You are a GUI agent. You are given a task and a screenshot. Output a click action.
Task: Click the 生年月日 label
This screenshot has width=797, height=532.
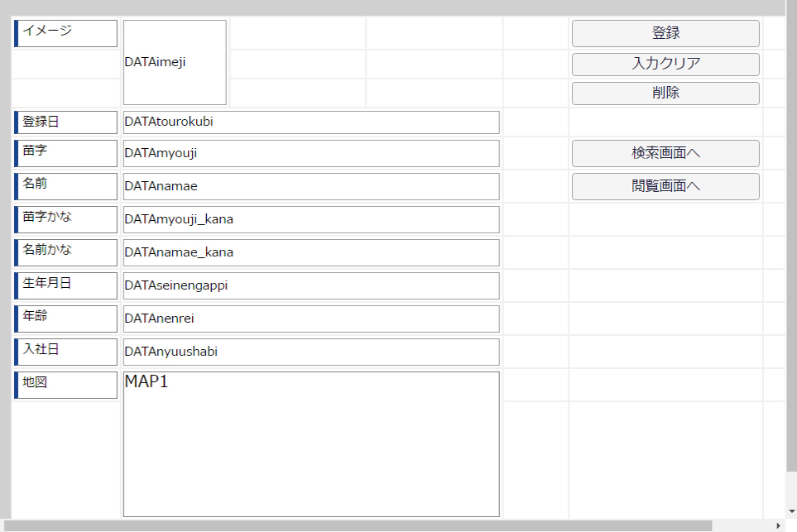pos(65,285)
